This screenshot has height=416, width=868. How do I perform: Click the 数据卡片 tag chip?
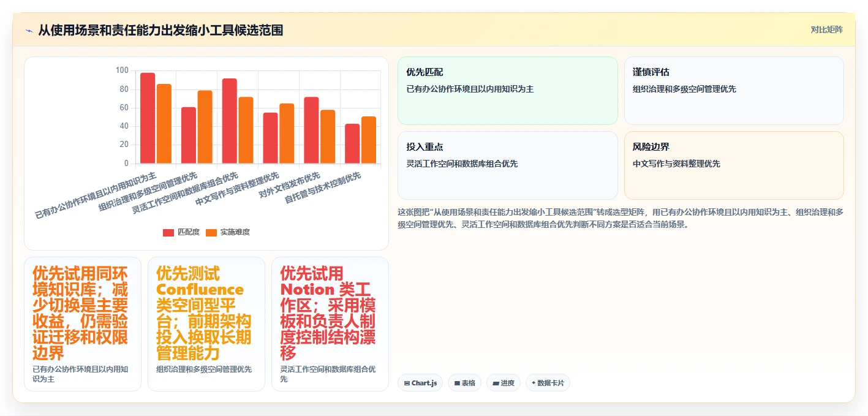(x=548, y=383)
